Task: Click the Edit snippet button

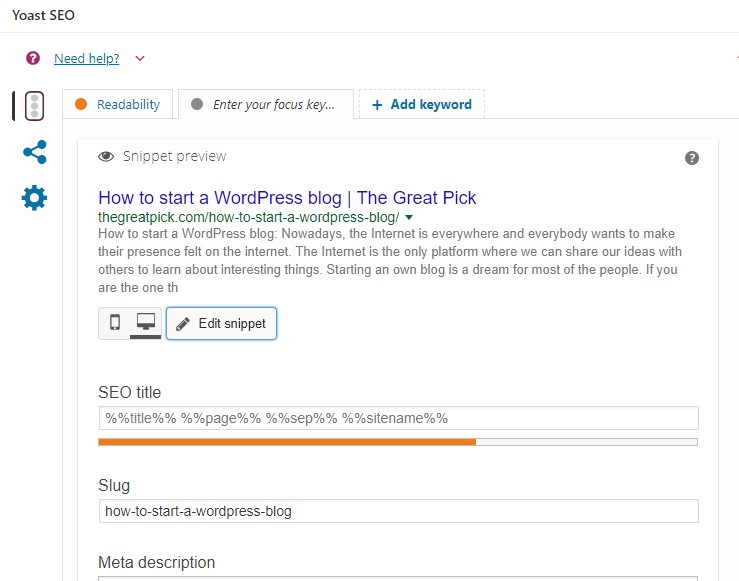Action: click(222, 323)
